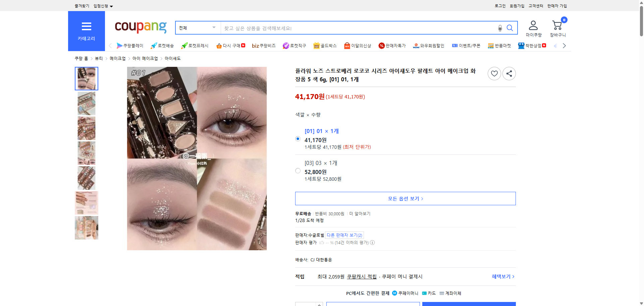The image size is (644, 306).
Task: Click the seller rating info icon
Action: [372, 243]
